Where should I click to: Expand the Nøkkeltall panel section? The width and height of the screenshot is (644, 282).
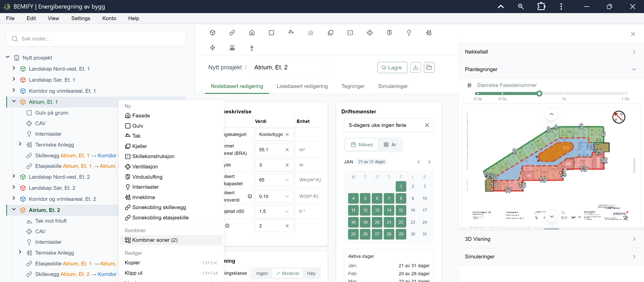pos(551,52)
